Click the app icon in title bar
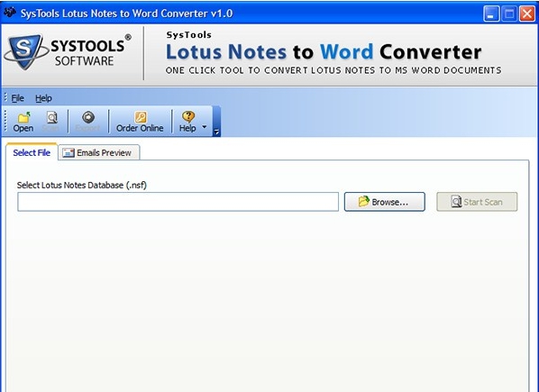 (x=10, y=13)
